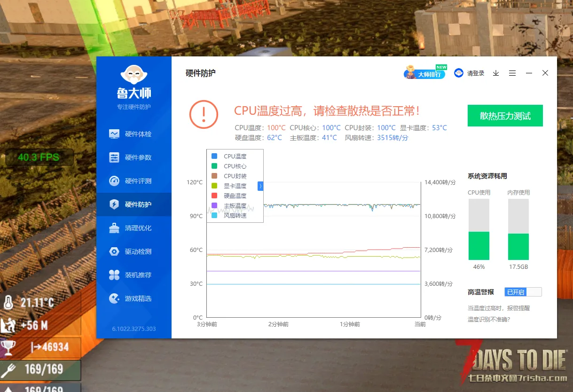Click the 清理优化 broom icon
The height and width of the screenshot is (392, 573).
114,228
